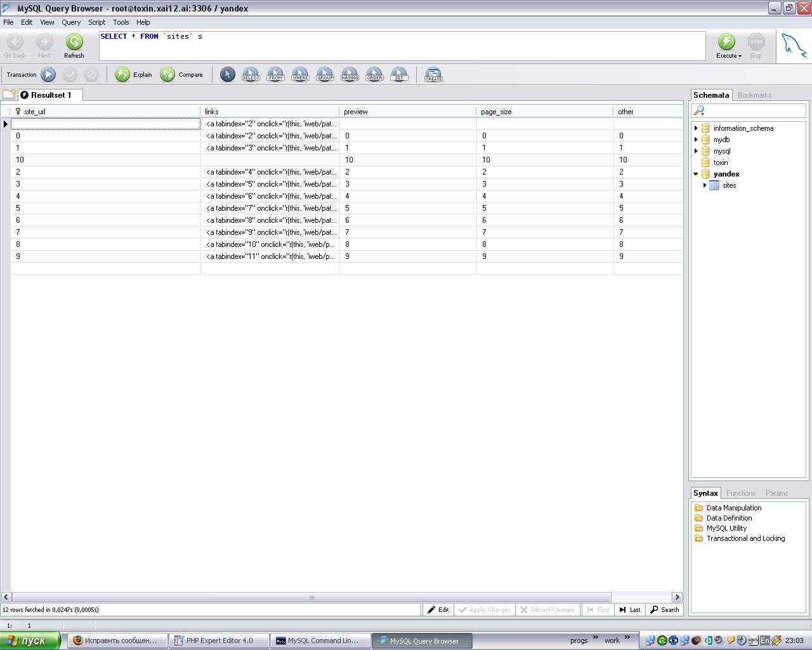
Task: Click the GROUP clause tool icon
Action: pos(325,75)
